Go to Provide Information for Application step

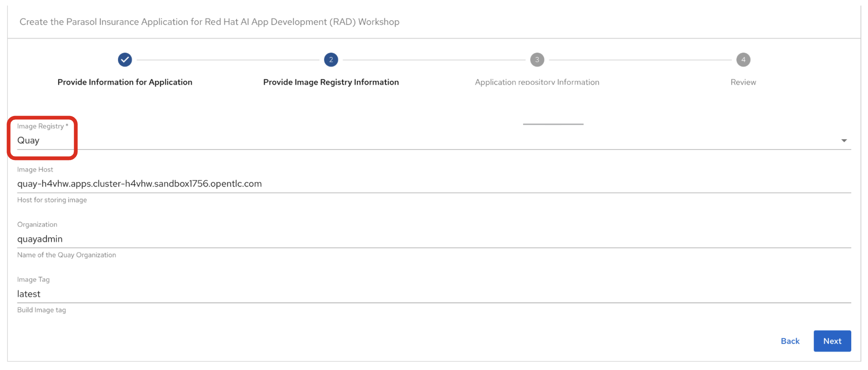(x=125, y=82)
